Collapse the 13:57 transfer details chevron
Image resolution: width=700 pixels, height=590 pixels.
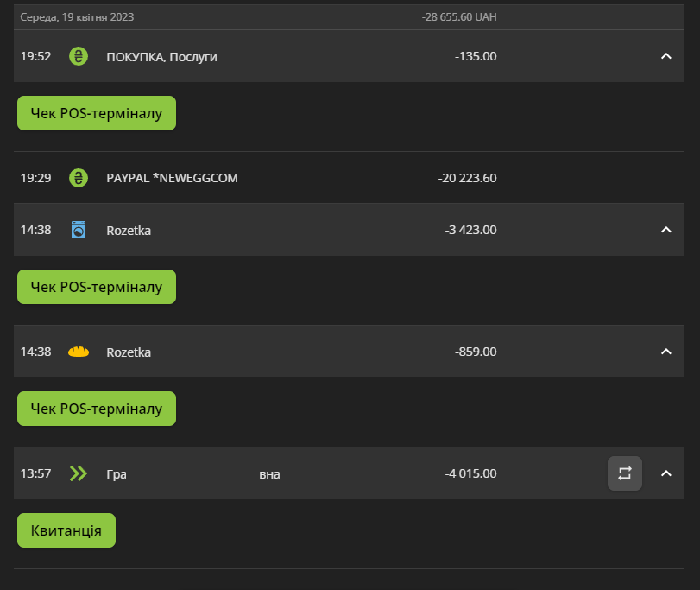[x=665, y=473]
